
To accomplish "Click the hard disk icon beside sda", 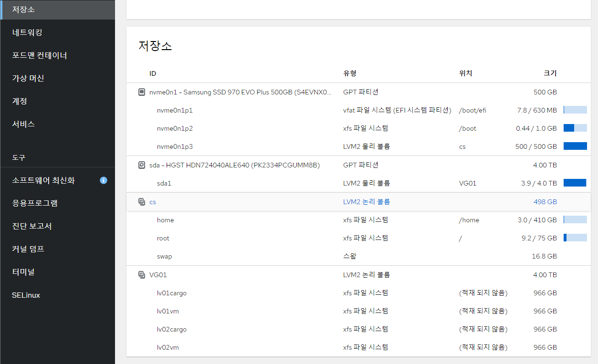I will 141,165.
